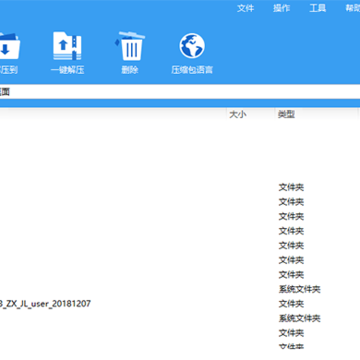
Task: Open the 工具 menu
Action: pyautogui.click(x=318, y=8)
